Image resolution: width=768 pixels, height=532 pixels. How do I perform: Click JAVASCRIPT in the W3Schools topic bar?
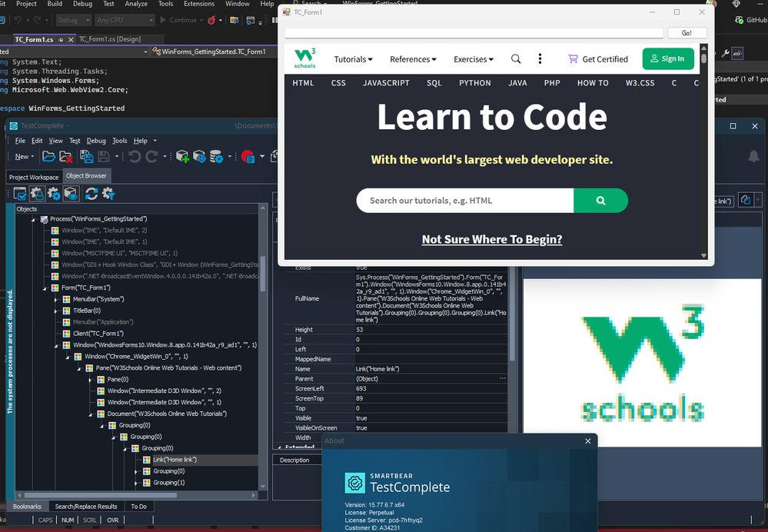tap(386, 83)
